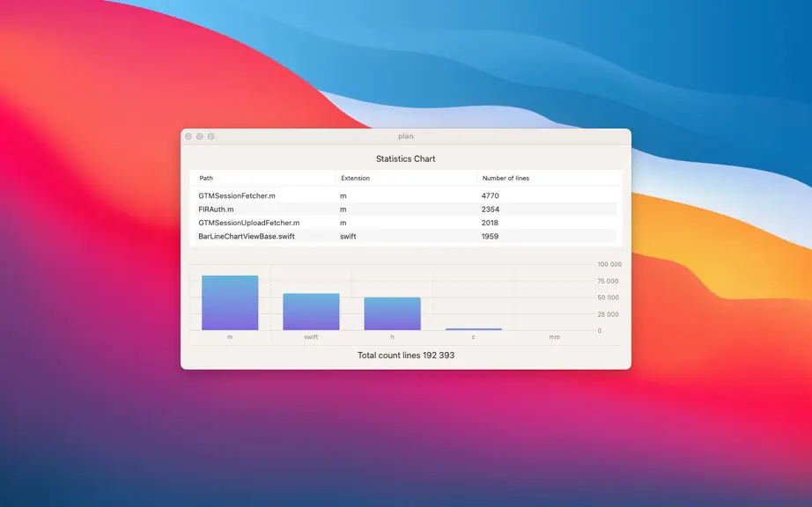Click the small c extension bar
The height and width of the screenshot is (507, 812).
coord(473,329)
